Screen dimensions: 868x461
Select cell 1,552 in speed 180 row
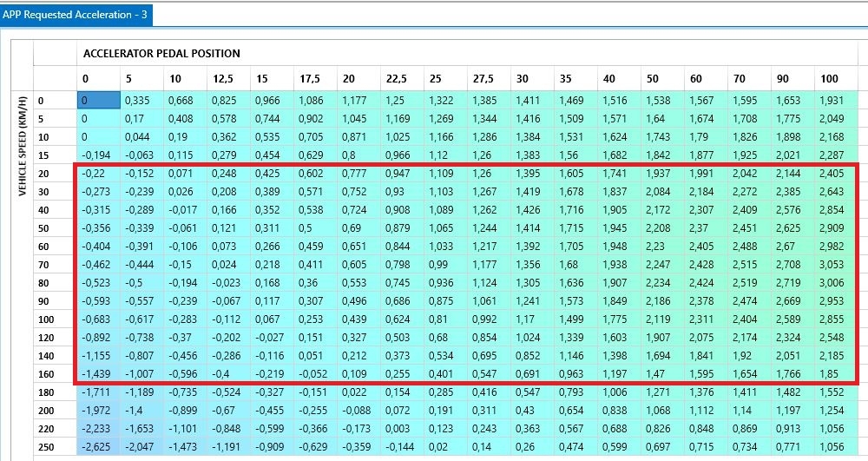(x=836, y=392)
